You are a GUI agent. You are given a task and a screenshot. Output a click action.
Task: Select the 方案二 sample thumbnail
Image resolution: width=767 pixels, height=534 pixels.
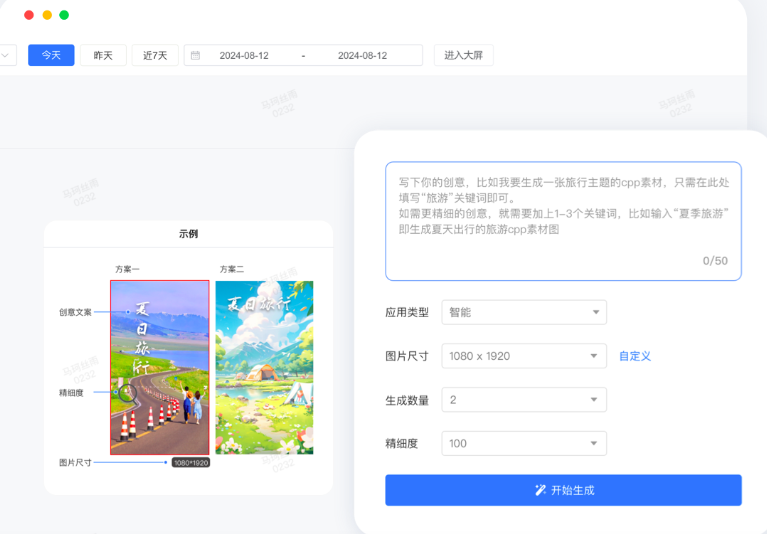tap(264, 367)
